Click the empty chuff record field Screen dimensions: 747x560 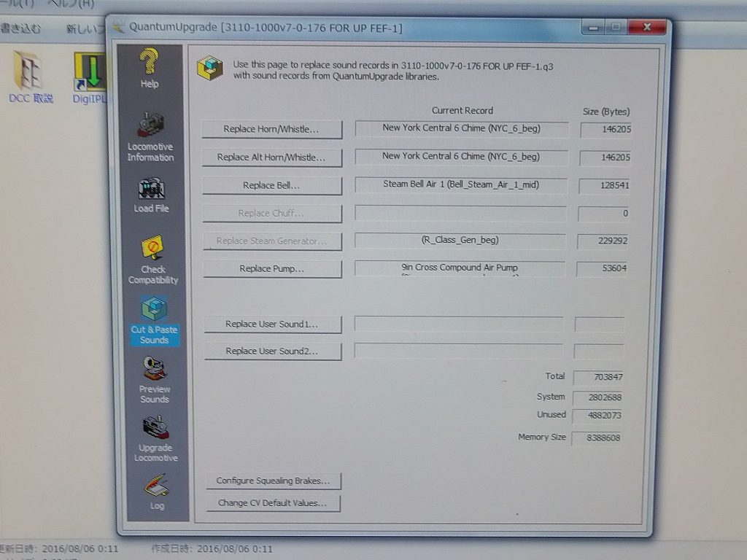(460, 213)
